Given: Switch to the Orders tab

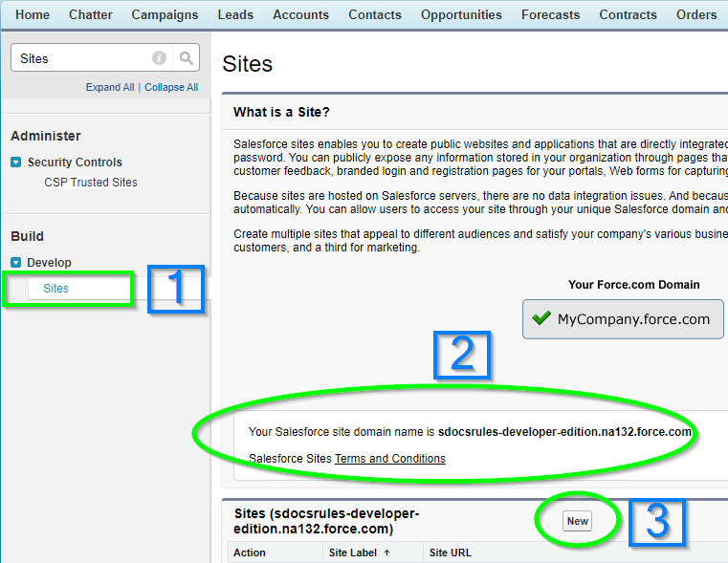Looking at the screenshot, I should (696, 15).
